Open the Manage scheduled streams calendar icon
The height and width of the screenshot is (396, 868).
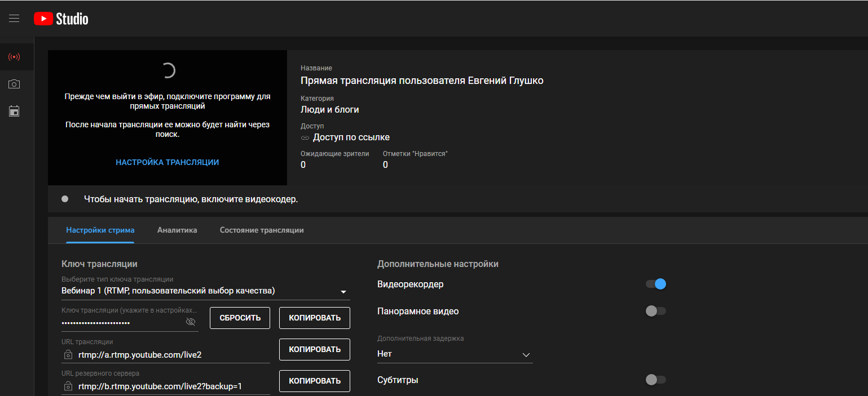click(x=14, y=111)
